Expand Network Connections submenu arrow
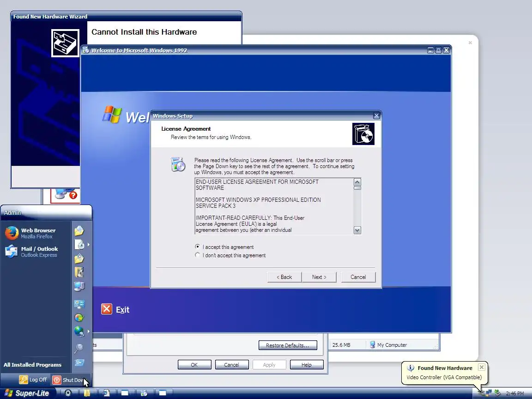This screenshot has width=532, height=399. 89,331
